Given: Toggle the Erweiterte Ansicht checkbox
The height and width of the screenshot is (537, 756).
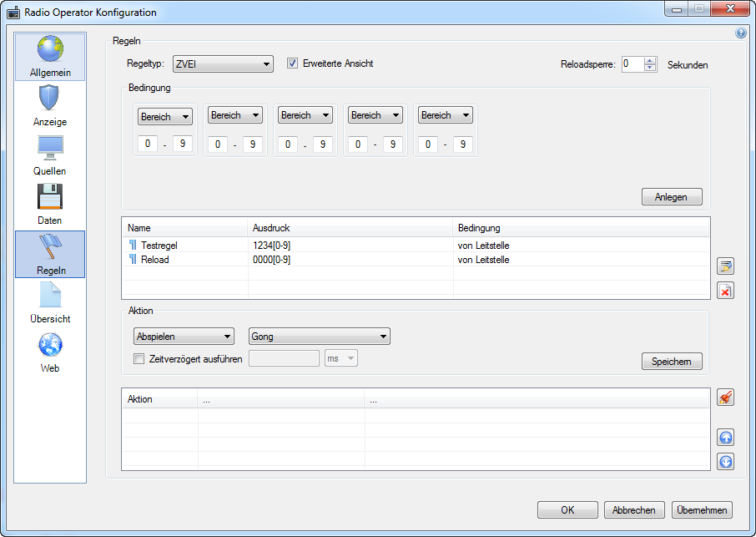Looking at the screenshot, I should [x=292, y=63].
